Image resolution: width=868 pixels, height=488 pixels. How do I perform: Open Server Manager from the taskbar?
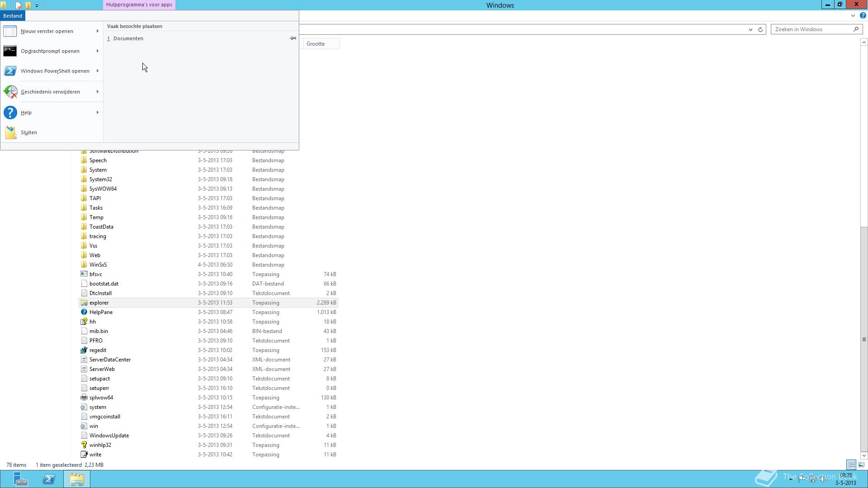coord(20,479)
